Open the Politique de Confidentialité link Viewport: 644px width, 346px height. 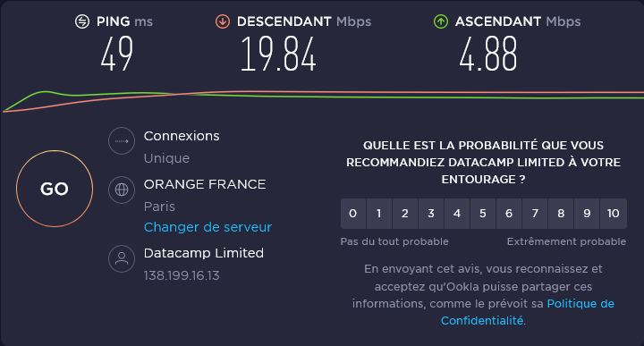tap(528, 312)
